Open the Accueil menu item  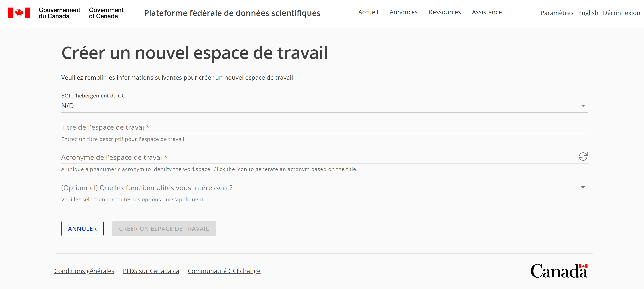[368, 12]
